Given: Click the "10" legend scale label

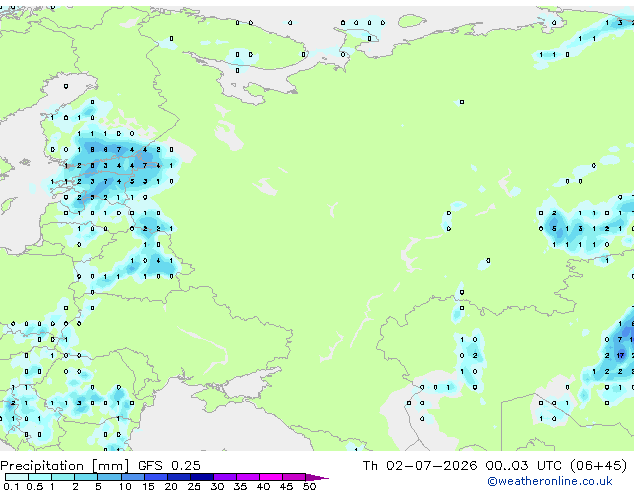Looking at the screenshot, I should 125,486.
